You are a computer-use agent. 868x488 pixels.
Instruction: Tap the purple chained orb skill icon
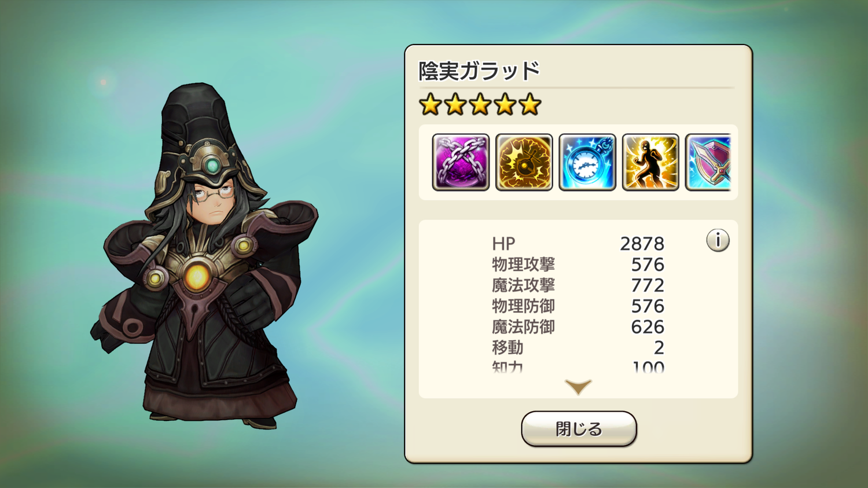click(461, 162)
